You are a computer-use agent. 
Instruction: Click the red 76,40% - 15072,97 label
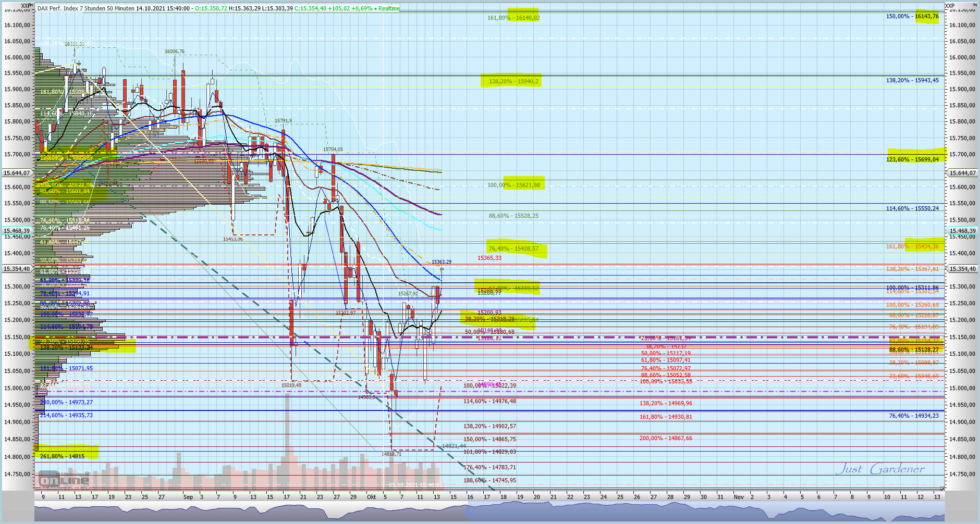pos(666,368)
